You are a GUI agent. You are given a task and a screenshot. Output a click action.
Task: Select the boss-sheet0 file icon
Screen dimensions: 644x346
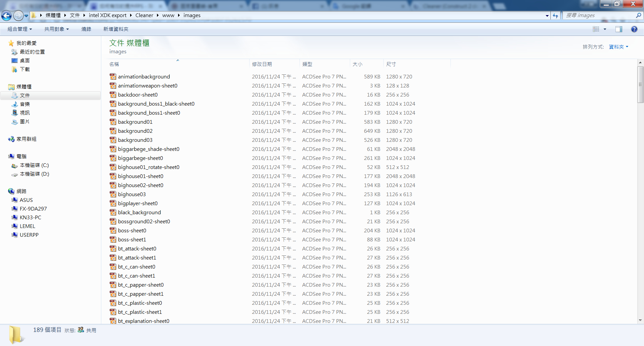113,231
